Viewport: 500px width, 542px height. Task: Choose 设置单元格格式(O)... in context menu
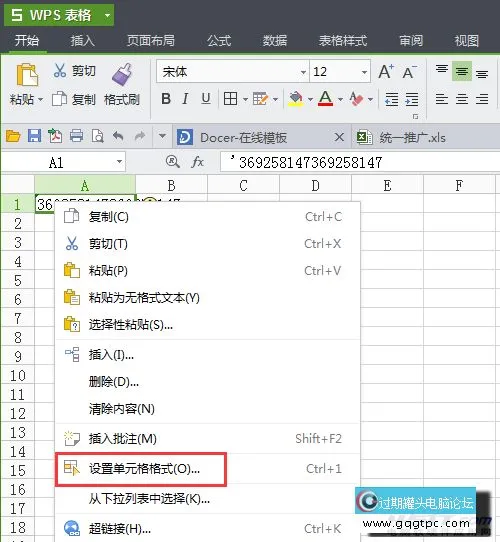pos(207,469)
